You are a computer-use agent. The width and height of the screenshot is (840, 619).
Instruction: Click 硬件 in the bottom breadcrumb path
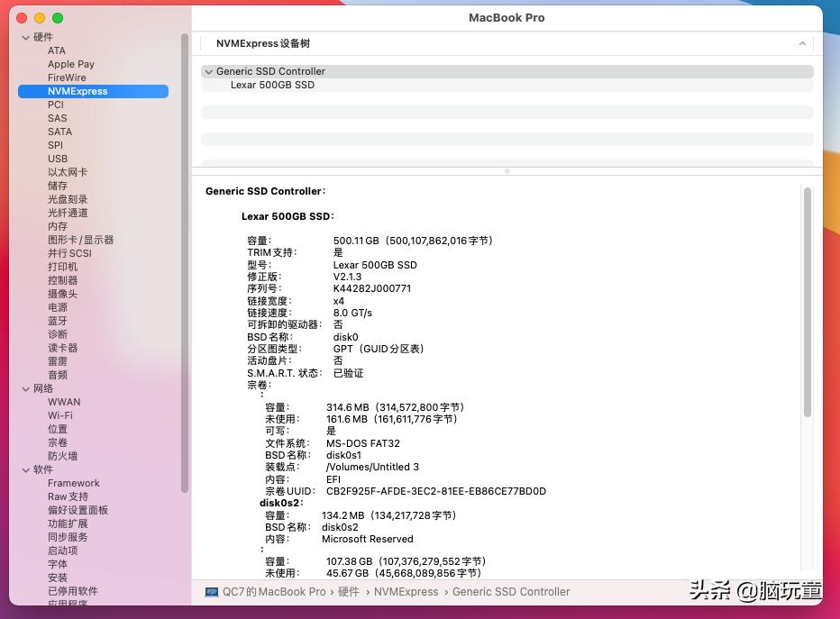point(348,592)
